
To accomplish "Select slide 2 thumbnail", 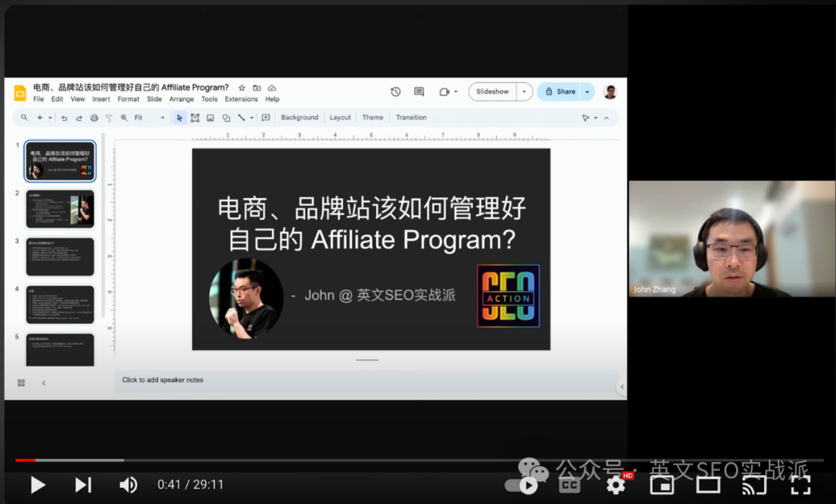I will point(60,208).
